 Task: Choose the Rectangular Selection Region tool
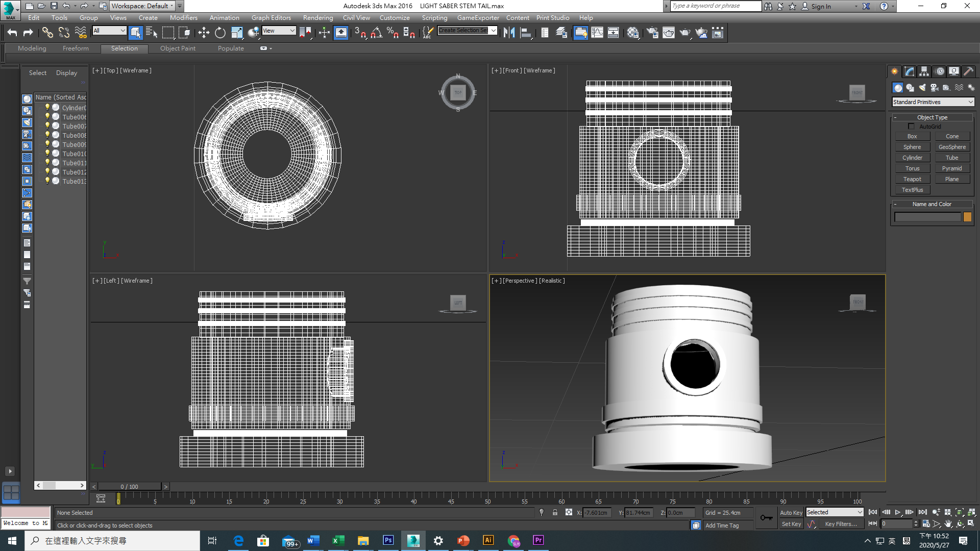(x=168, y=33)
